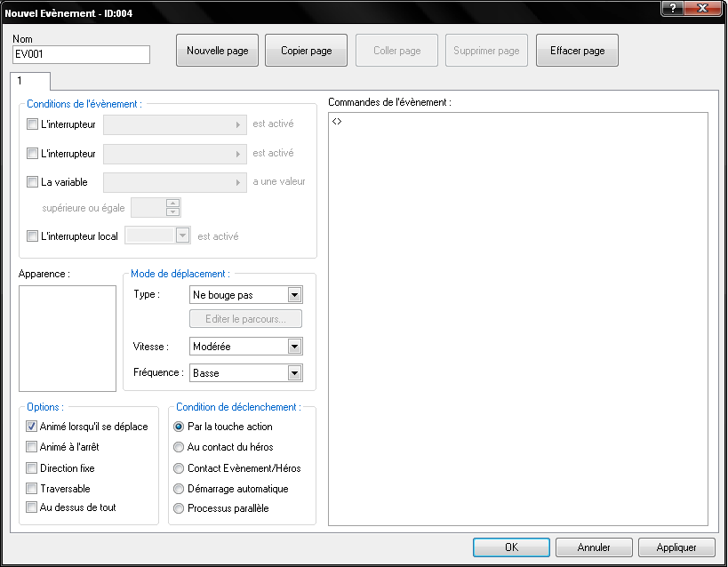The height and width of the screenshot is (567, 728).
Task: Open the second L'interrupteur switch selector field
Action: [x=174, y=154]
